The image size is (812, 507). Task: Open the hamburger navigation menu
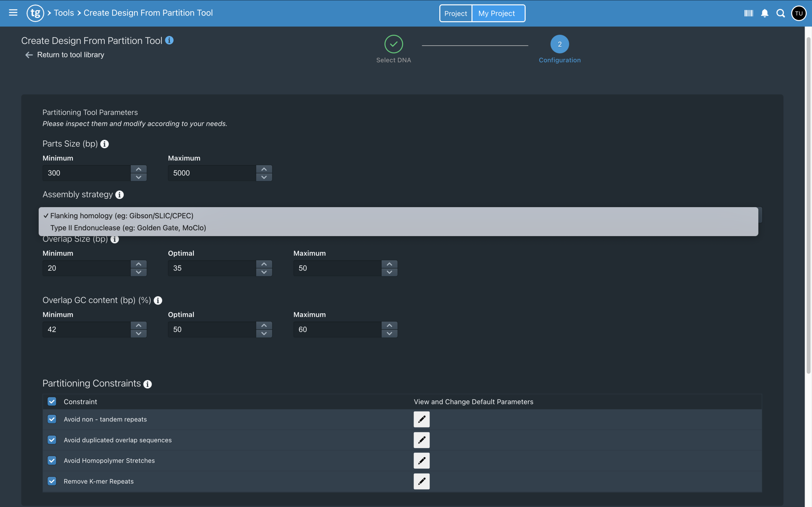tap(13, 13)
